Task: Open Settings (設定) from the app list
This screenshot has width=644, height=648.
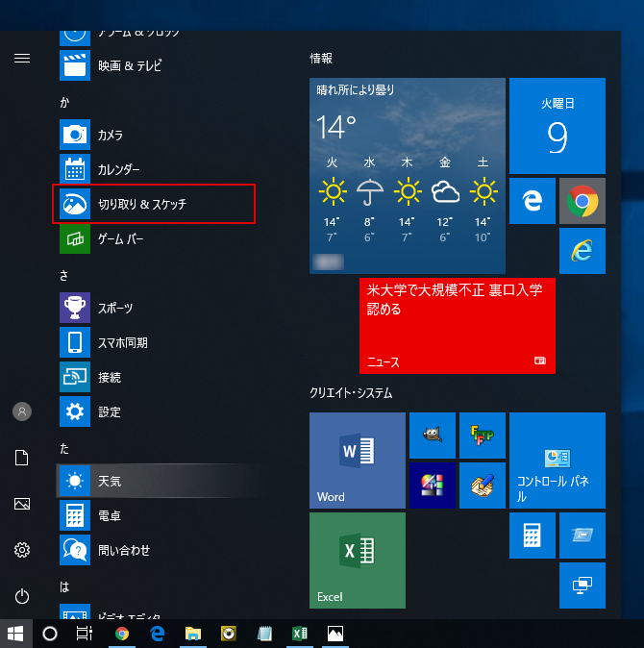Action: point(157,411)
